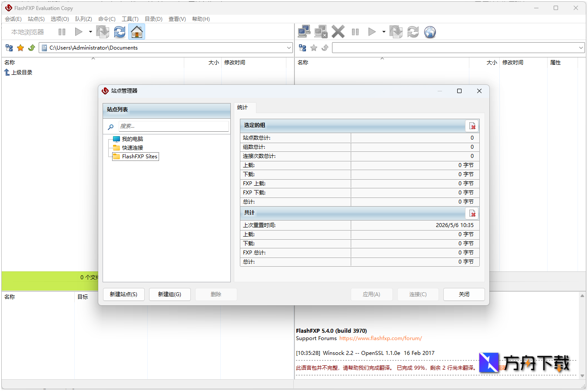Click the pause icon in remote toolbar
This screenshot has height=391, width=588.
[x=355, y=32]
